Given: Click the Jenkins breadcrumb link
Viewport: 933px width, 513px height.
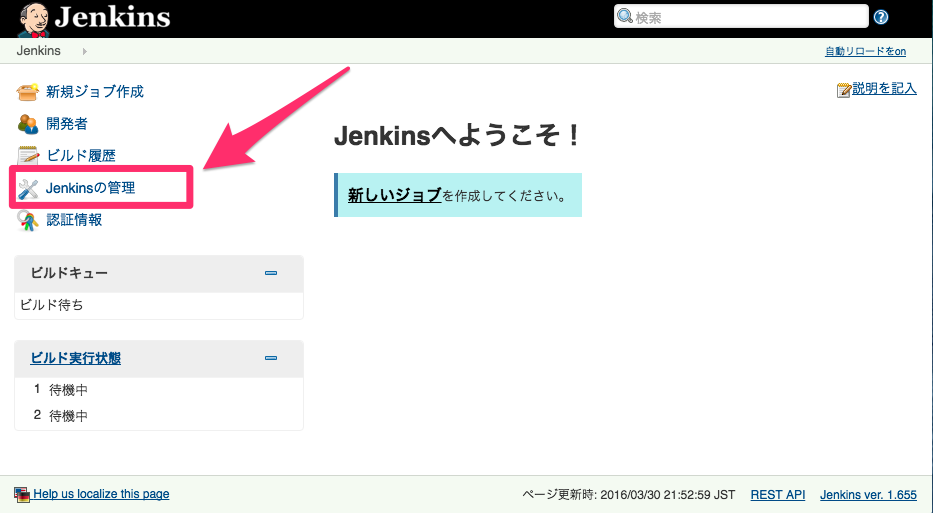Looking at the screenshot, I should click(x=39, y=51).
